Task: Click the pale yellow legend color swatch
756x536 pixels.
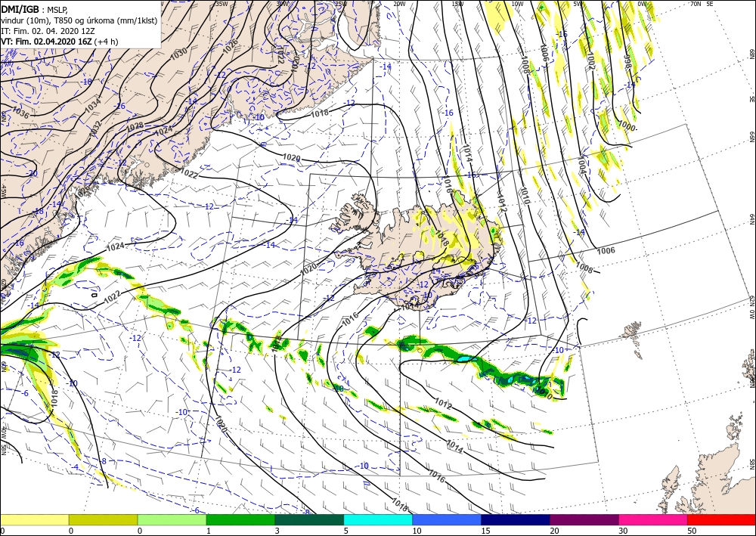Action: [34, 519]
